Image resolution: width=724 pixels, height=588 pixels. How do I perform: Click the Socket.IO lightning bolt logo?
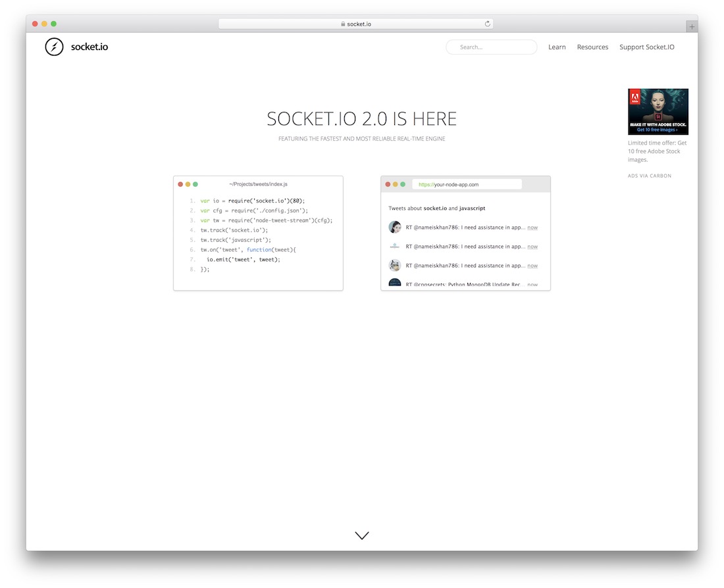click(54, 47)
